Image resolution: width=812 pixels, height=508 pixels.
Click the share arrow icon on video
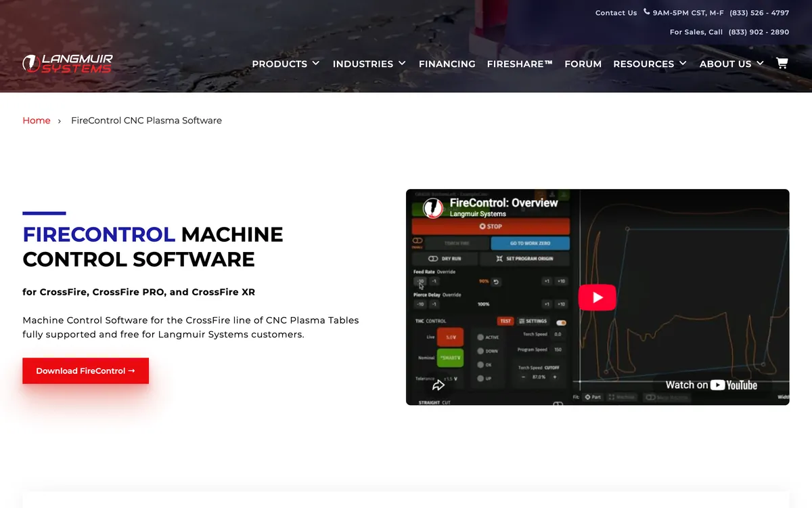(438, 385)
